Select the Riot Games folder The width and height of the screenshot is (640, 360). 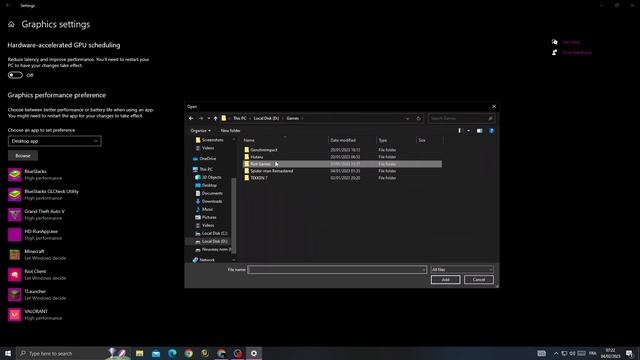342,164
